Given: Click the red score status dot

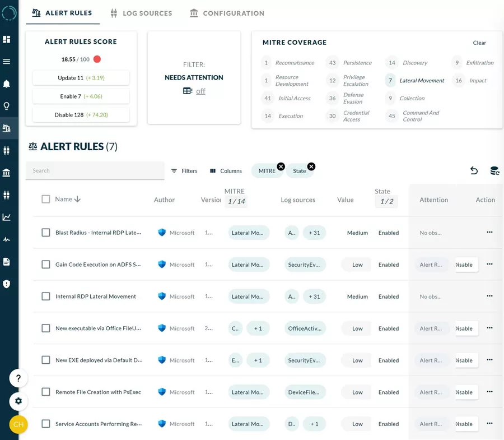Looking at the screenshot, I should click(x=97, y=59).
